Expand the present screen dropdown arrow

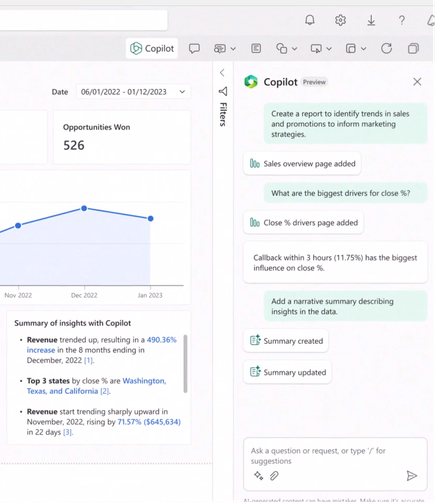click(x=329, y=49)
